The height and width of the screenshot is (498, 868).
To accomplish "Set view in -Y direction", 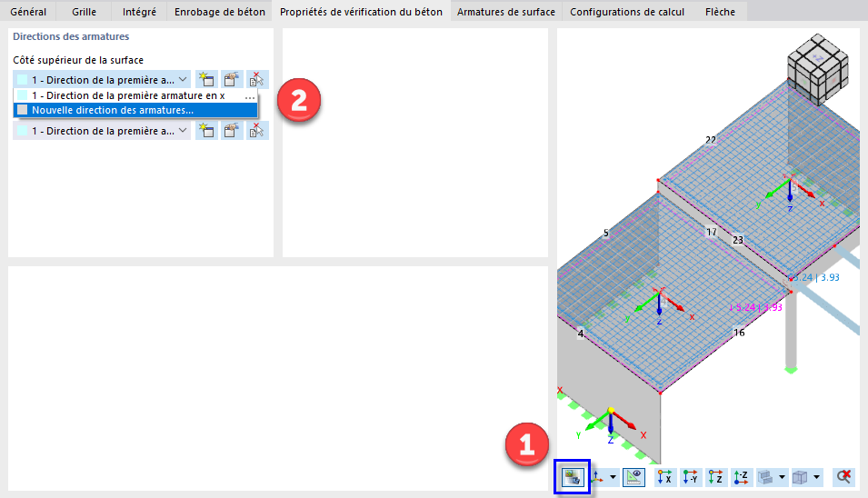I will (690, 476).
